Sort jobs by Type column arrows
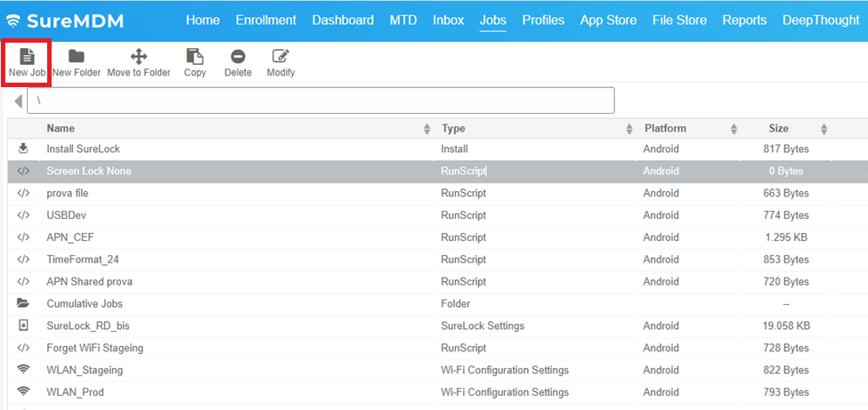Screen dimensions: 868x410 (629, 129)
